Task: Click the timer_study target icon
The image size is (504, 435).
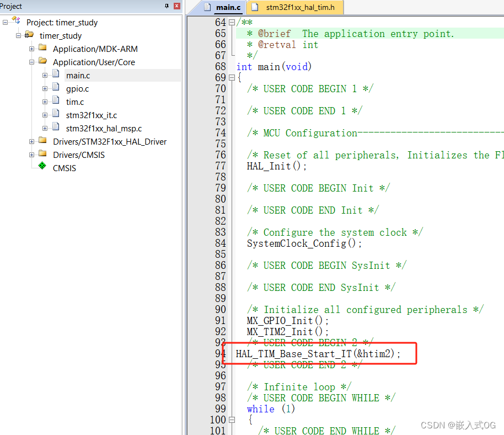Action: point(29,34)
